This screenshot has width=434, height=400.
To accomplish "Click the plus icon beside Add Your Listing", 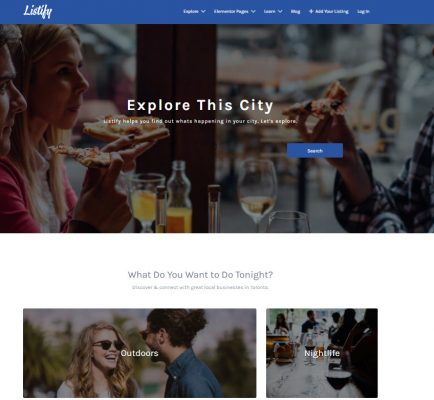I will coord(311,11).
